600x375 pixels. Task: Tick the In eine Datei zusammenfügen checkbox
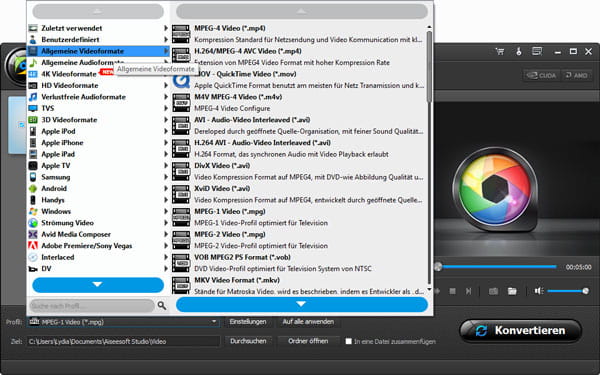[x=348, y=341]
